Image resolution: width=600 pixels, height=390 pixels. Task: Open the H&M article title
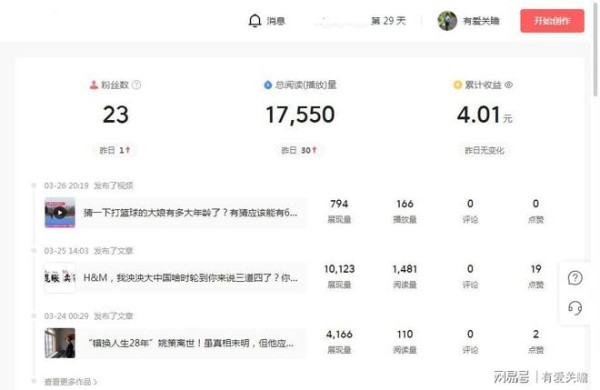pos(191,278)
